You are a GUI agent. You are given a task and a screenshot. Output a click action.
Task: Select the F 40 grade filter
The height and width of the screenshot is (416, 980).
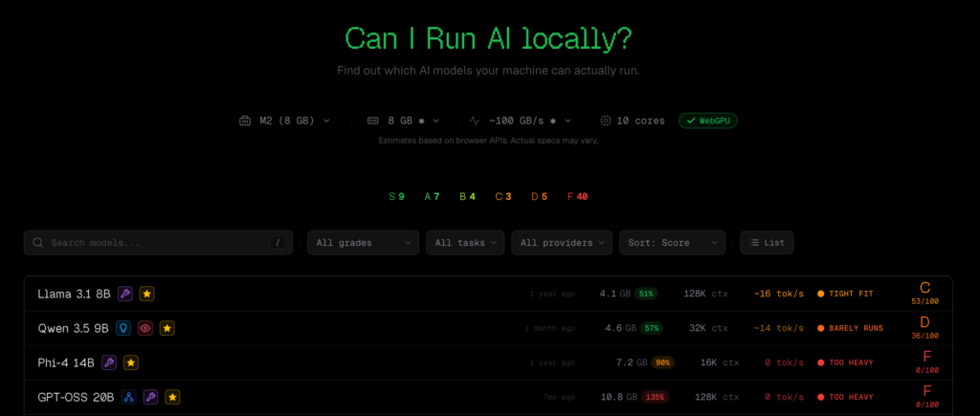click(577, 196)
